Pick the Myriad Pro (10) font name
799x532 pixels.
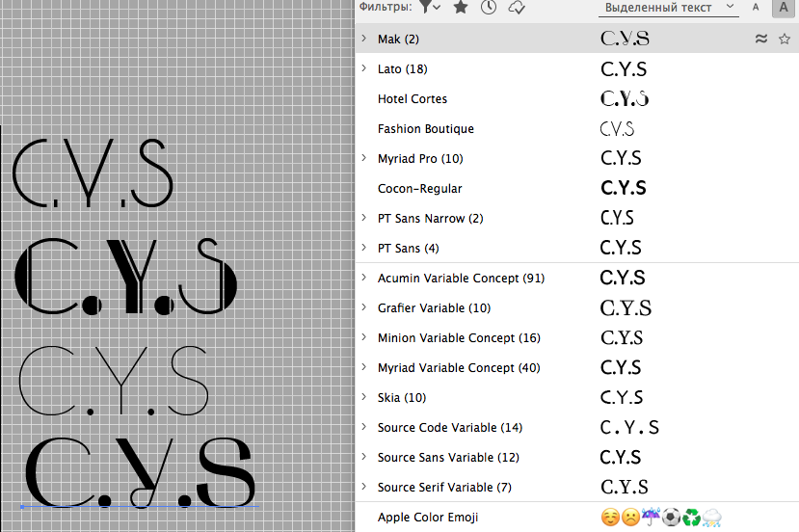420,158
